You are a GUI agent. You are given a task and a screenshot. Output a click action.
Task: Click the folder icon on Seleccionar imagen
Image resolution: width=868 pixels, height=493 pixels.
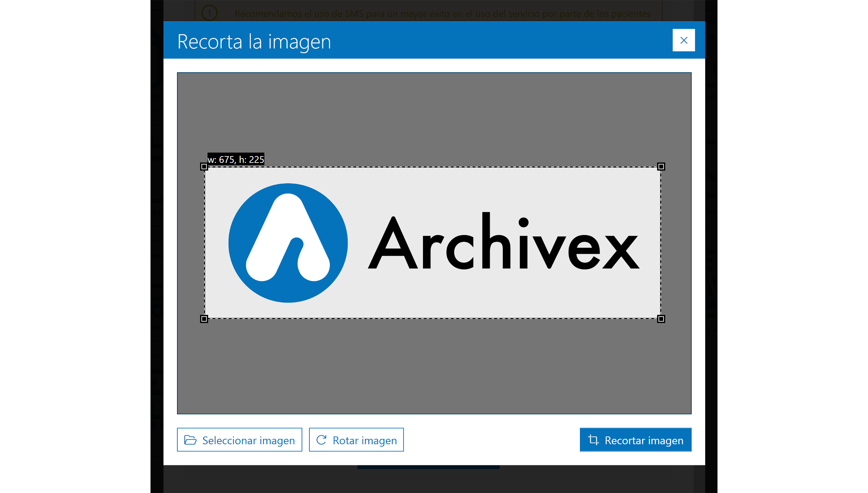(x=191, y=440)
